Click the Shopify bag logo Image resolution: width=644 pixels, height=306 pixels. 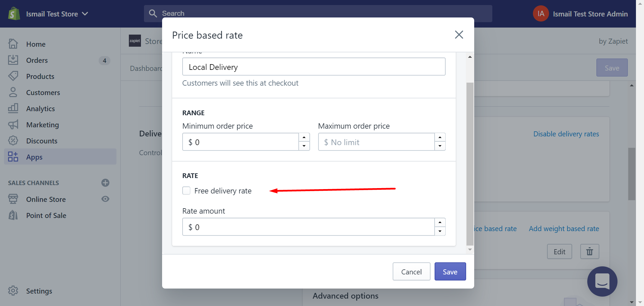click(14, 14)
